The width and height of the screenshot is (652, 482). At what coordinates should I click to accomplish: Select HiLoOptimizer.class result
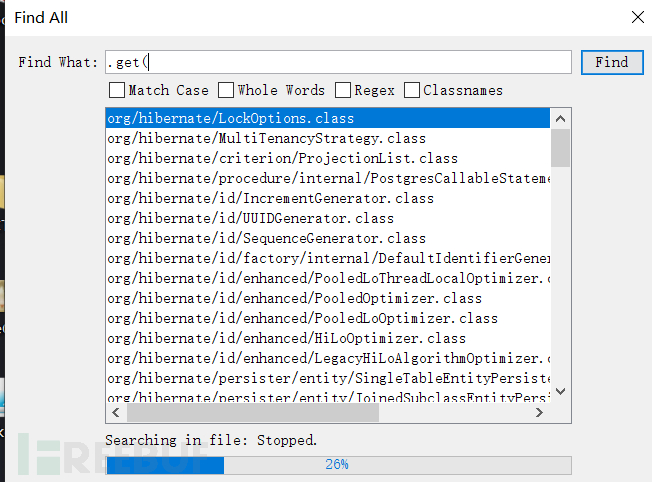286,338
